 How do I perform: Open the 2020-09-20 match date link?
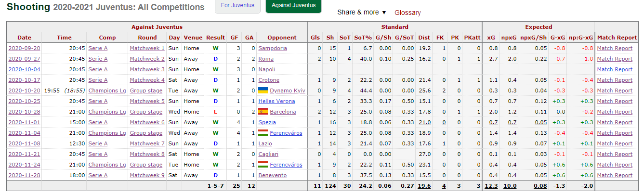click(24, 48)
